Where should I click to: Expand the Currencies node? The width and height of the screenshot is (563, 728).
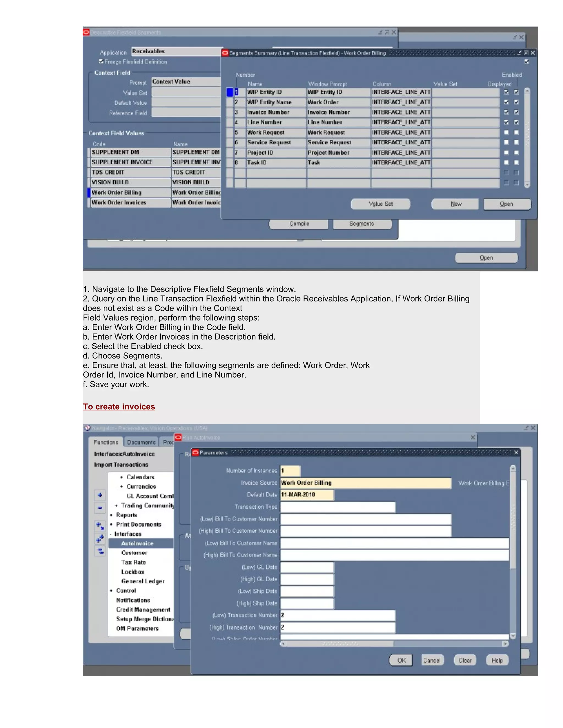pyautogui.click(x=121, y=487)
